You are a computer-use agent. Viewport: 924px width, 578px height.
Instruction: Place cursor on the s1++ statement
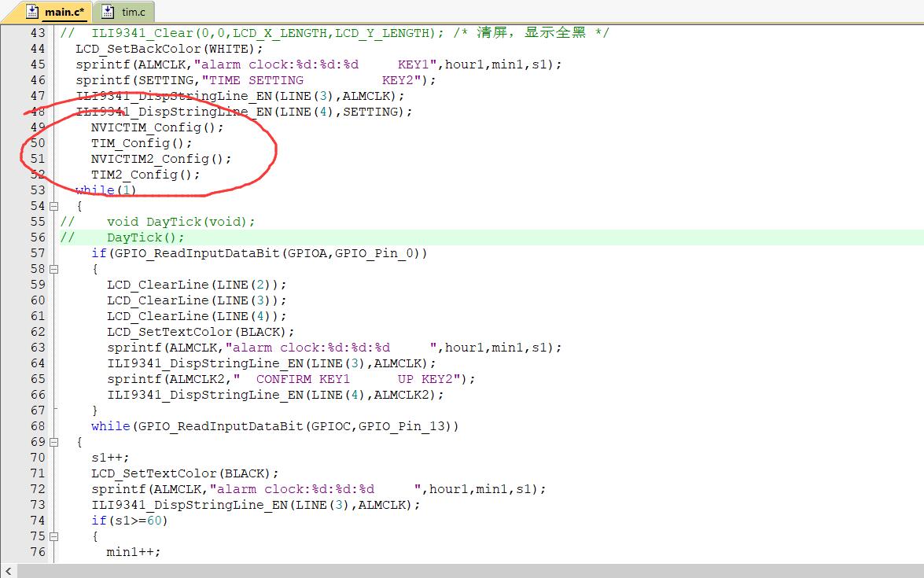pyautogui.click(x=110, y=458)
